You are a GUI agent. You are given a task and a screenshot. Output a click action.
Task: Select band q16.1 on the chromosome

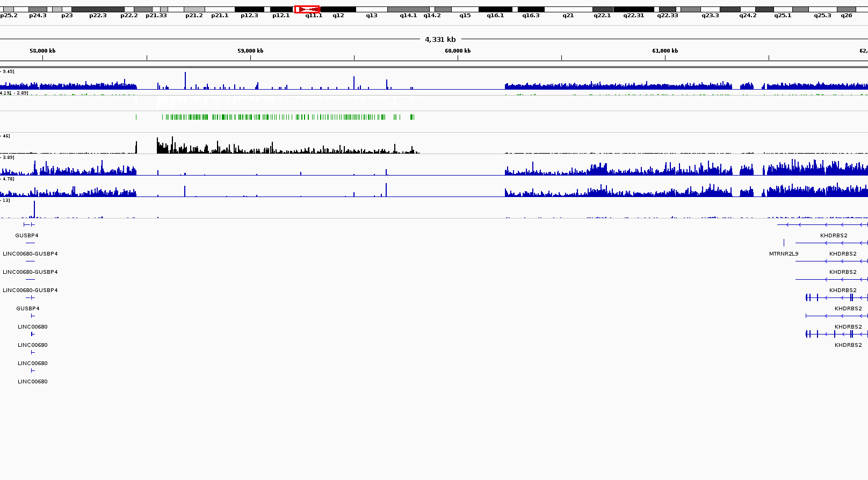tap(495, 16)
